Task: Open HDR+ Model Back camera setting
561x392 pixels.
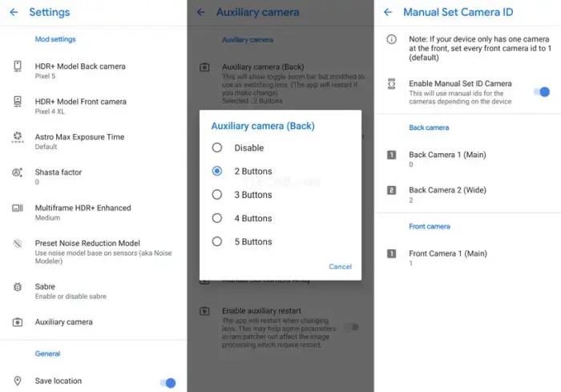Action: (94, 71)
